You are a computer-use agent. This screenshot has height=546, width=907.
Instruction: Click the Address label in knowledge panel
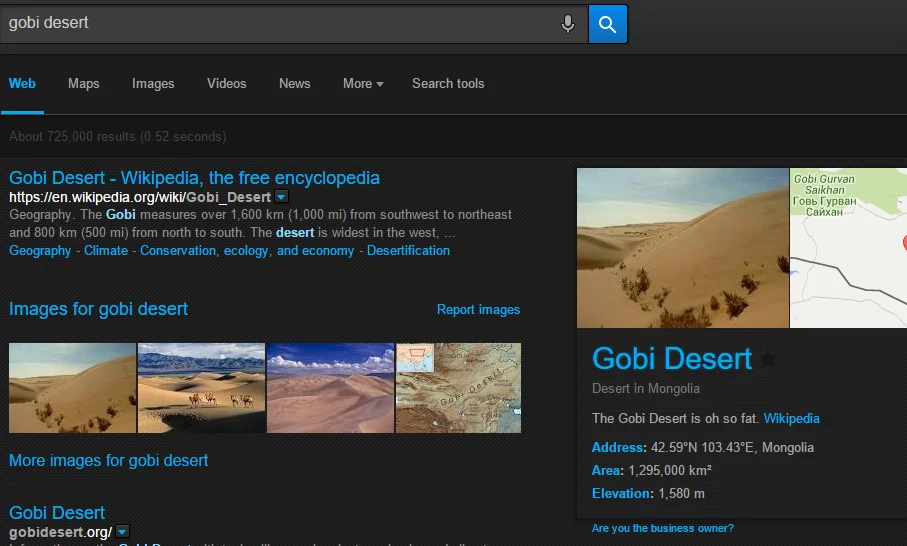(x=617, y=448)
